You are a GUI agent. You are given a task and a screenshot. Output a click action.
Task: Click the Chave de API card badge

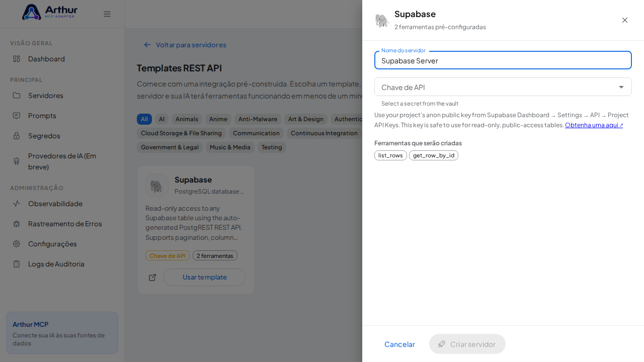point(168,255)
